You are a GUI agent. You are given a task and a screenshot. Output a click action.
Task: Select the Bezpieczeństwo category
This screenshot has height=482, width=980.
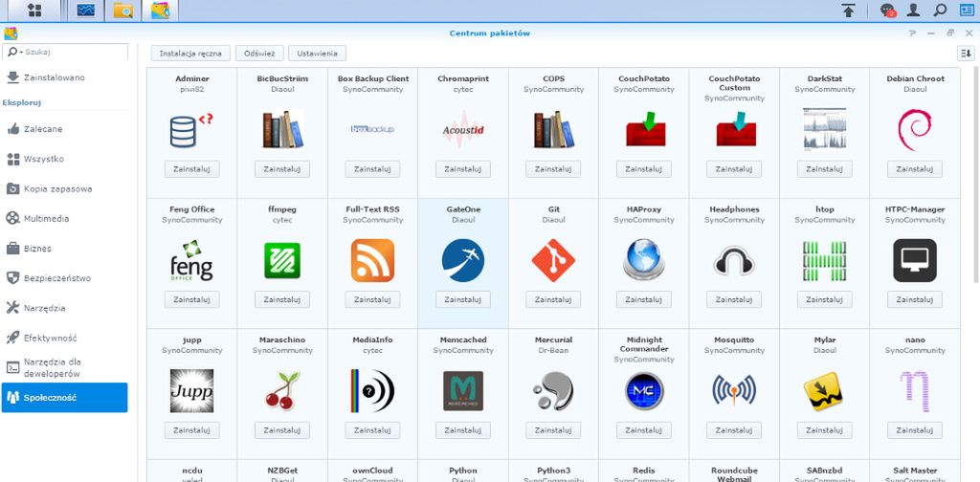64,278
